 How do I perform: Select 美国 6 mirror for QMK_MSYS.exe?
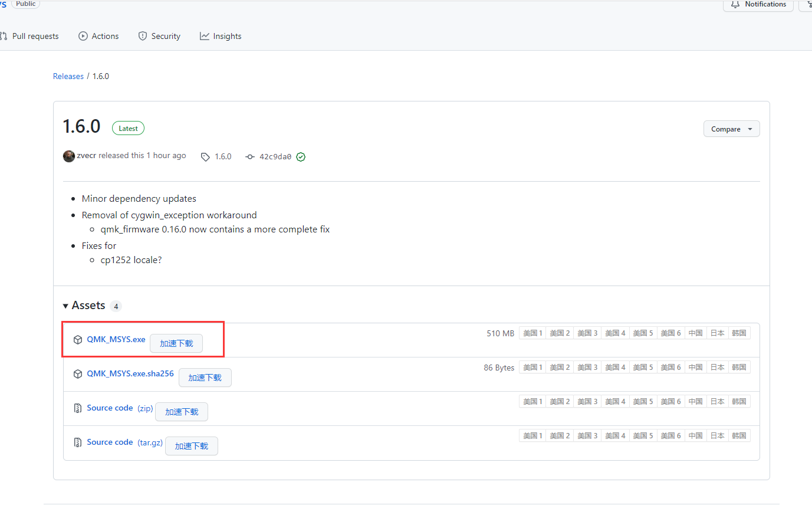pyautogui.click(x=670, y=333)
